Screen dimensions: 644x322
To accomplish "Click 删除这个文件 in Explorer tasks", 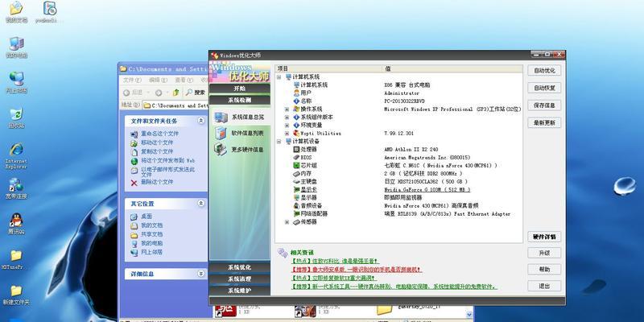I will 157,182.
